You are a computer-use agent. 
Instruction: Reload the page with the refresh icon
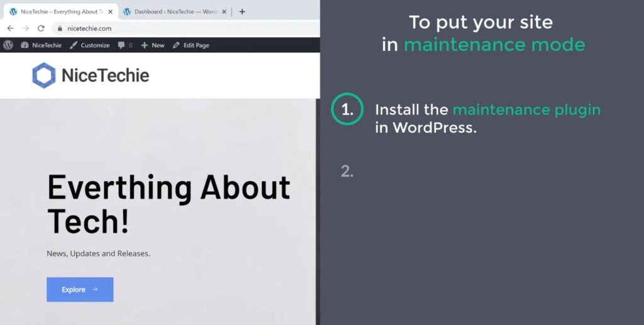[41, 28]
